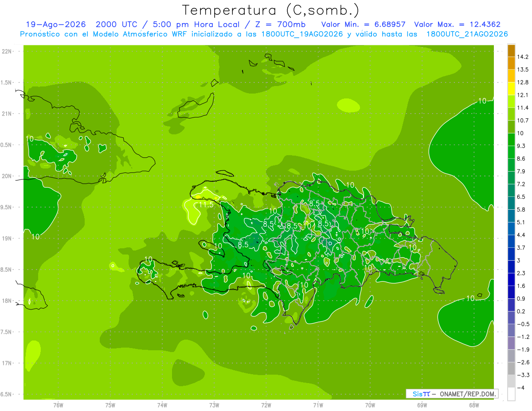Click the "70W" longitude axis label

(370, 405)
